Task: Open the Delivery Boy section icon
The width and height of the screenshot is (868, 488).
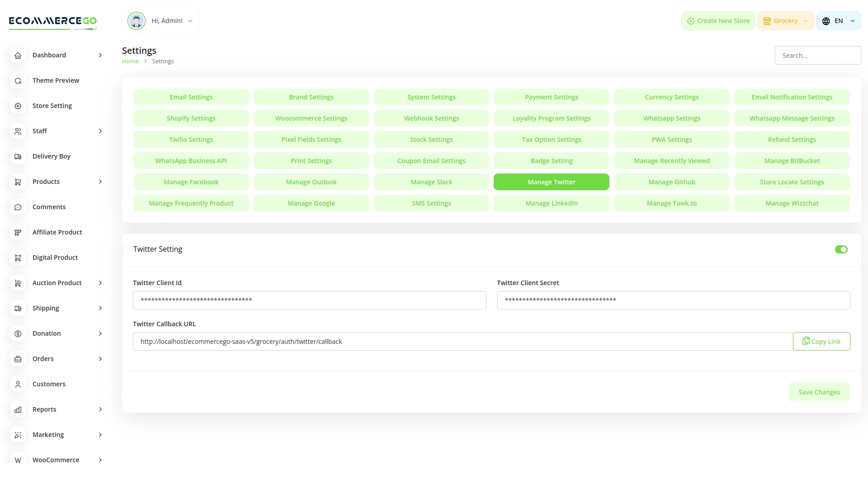Action: [18, 156]
